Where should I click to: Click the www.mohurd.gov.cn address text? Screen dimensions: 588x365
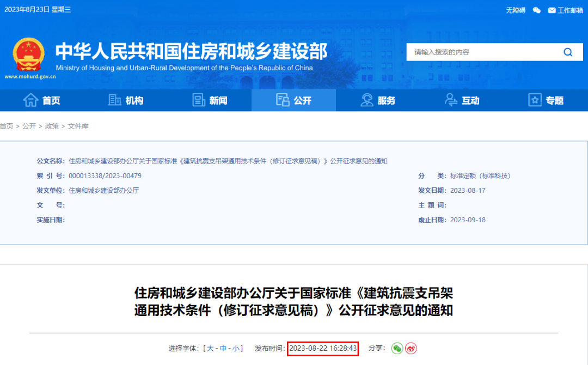tap(30, 76)
